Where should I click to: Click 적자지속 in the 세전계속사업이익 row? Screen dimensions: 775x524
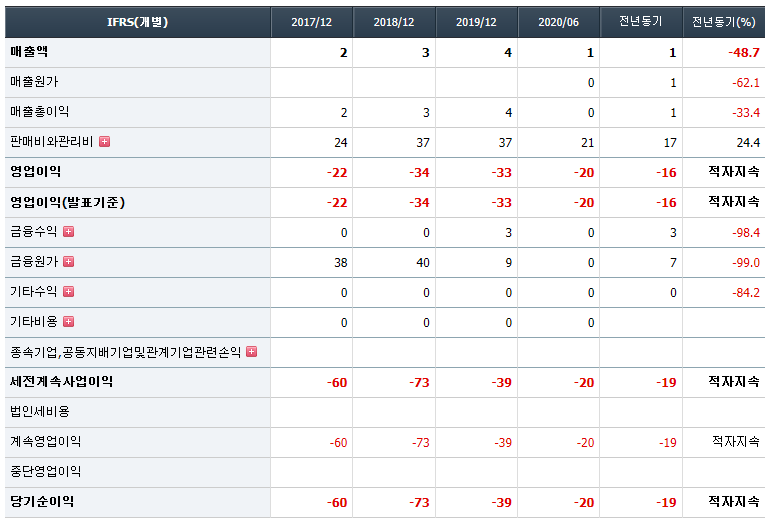point(734,382)
